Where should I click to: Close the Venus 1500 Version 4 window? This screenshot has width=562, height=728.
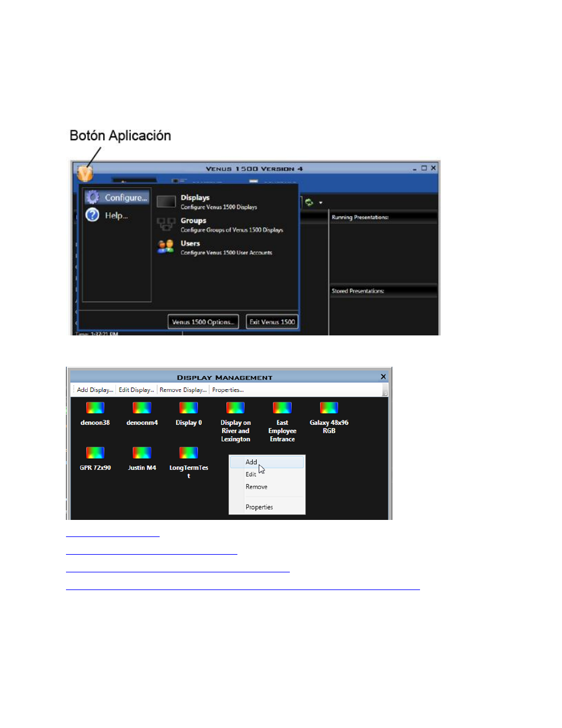tap(434, 168)
